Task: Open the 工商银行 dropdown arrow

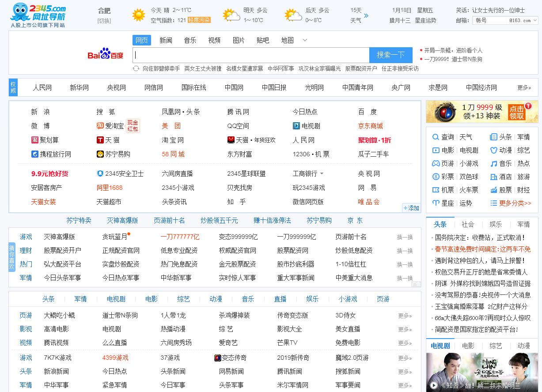Action: tap(322, 173)
